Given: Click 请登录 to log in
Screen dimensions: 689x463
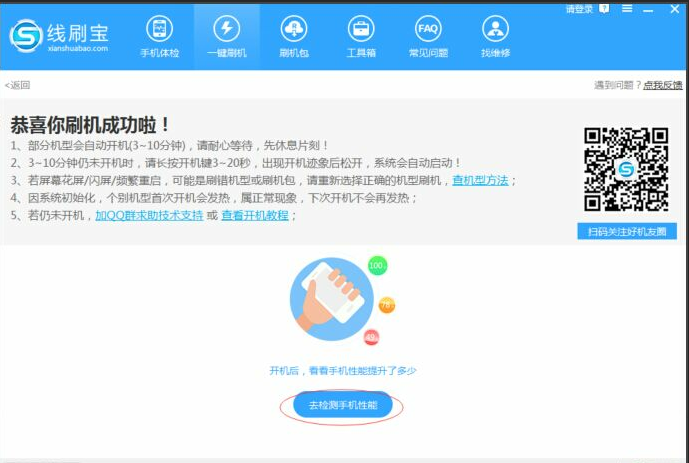Looking at the screenshot, I should (x=579, y=9).
